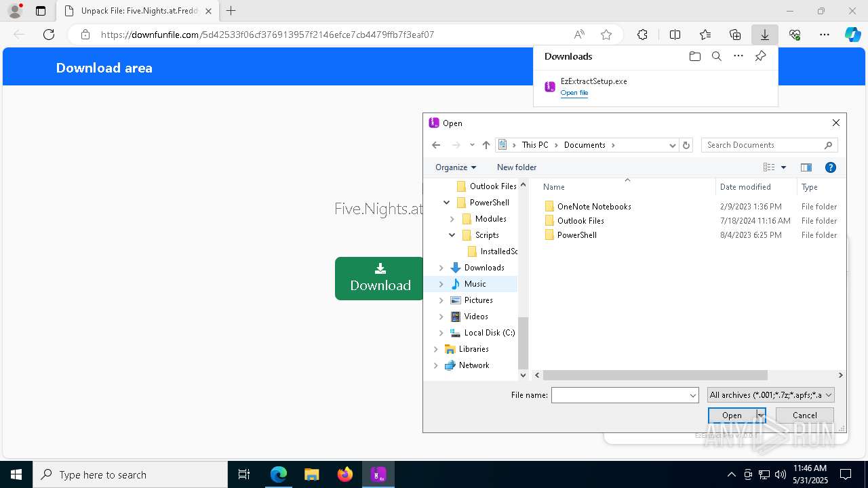The width and height of the screenshot is (868, 488).
Task: Open Tab actions menu icon
Action: coord(41,11)
